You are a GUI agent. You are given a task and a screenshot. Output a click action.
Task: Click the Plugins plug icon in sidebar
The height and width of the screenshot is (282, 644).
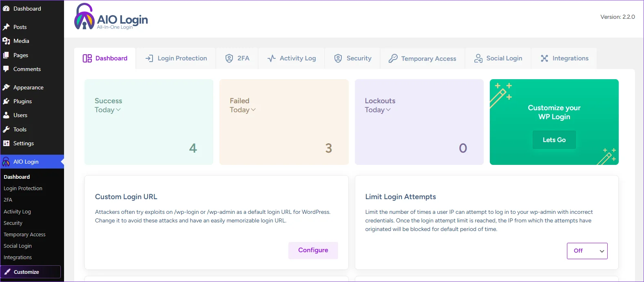(x=6, y=101)
